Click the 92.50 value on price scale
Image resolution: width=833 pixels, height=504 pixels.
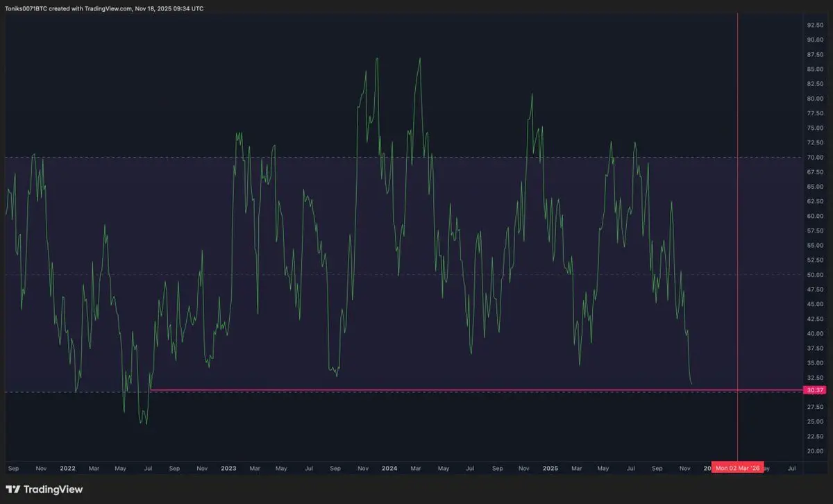pyautogui.click(x=814, y=25)
